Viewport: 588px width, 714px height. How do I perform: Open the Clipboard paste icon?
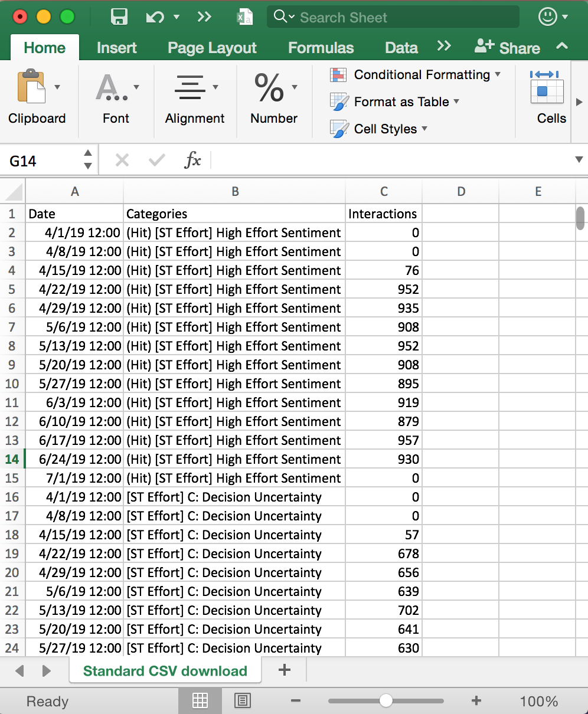click(x=31, y=87)
